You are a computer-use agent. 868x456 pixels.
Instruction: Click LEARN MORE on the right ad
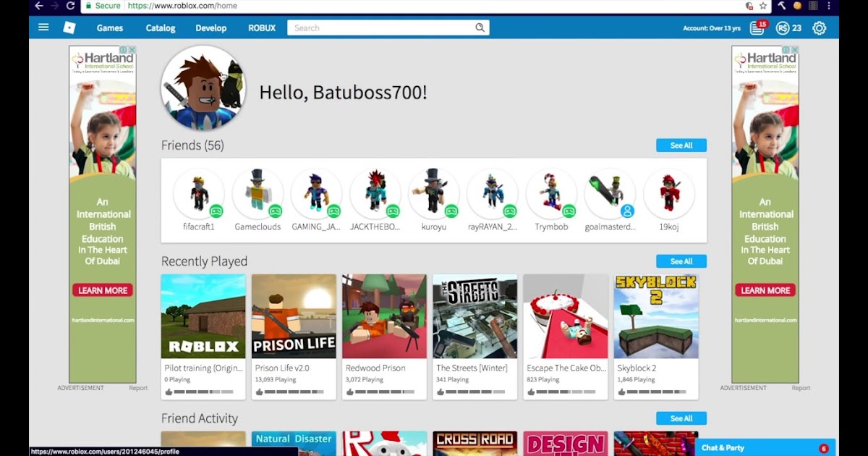coord(765,290)
